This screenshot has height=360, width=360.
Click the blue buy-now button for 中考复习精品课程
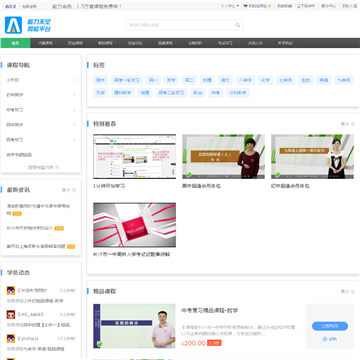click(x=330, y=326)
